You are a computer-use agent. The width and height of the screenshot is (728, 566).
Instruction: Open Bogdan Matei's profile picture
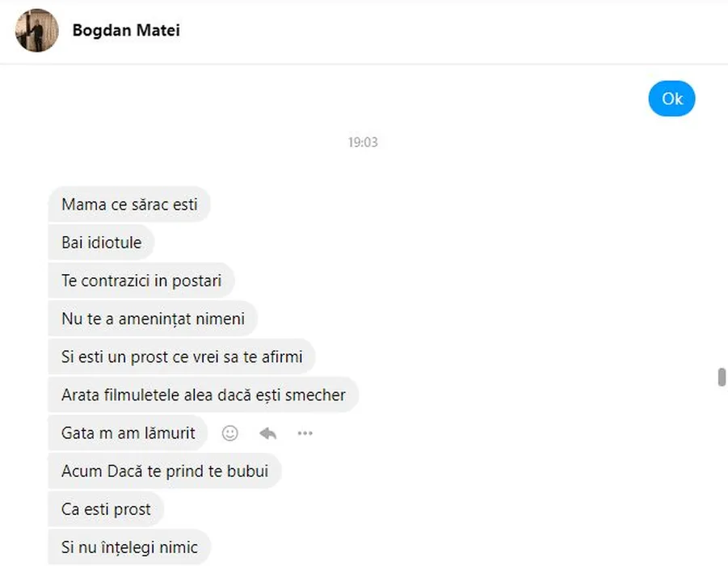(37, 31)
